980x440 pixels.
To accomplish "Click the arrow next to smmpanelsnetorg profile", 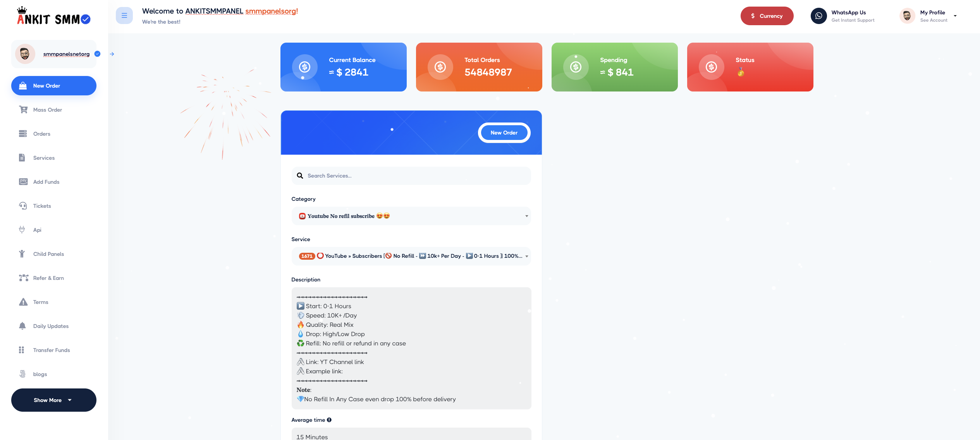I will coord(112,54).
